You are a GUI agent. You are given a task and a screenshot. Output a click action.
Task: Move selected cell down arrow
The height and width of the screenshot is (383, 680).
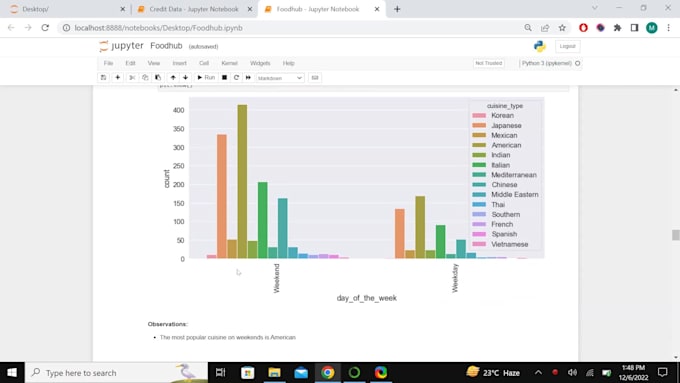(186, 78)
